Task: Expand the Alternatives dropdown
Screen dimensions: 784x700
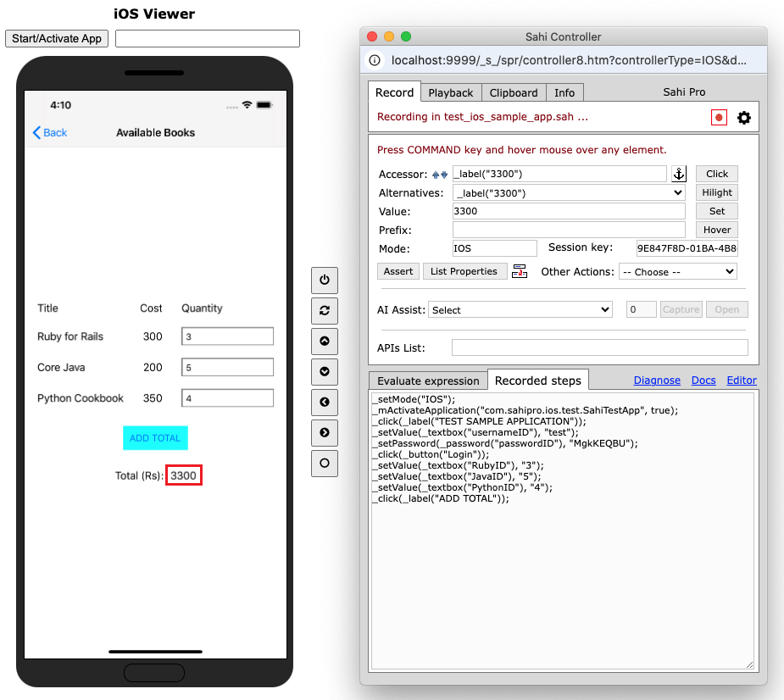Action: tap(569, 193)
